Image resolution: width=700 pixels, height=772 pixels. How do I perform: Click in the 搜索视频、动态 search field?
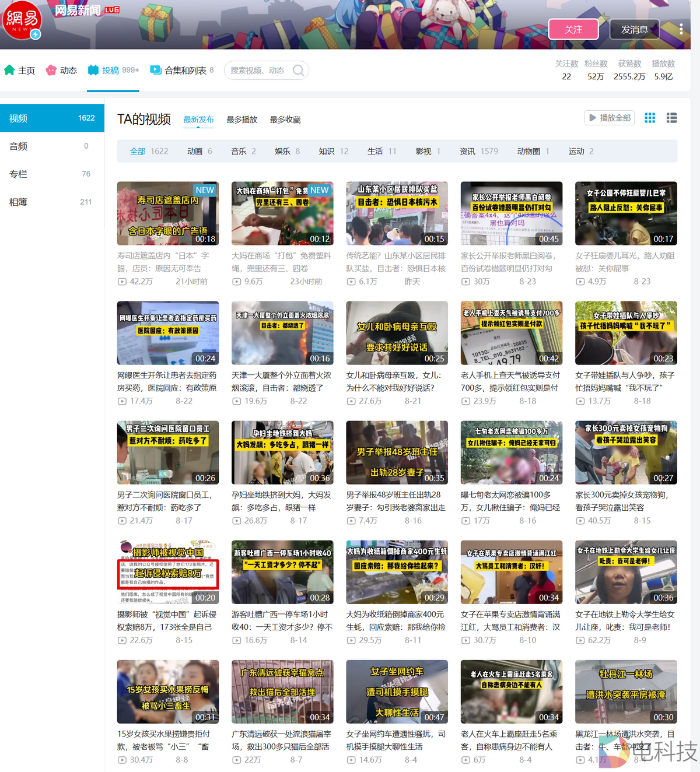[x=257, y=71]
